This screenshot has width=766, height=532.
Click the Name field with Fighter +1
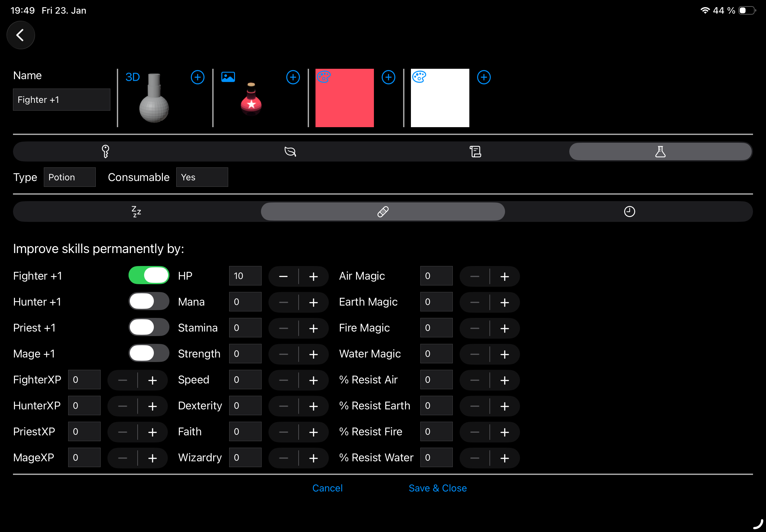tap(61, 100)
